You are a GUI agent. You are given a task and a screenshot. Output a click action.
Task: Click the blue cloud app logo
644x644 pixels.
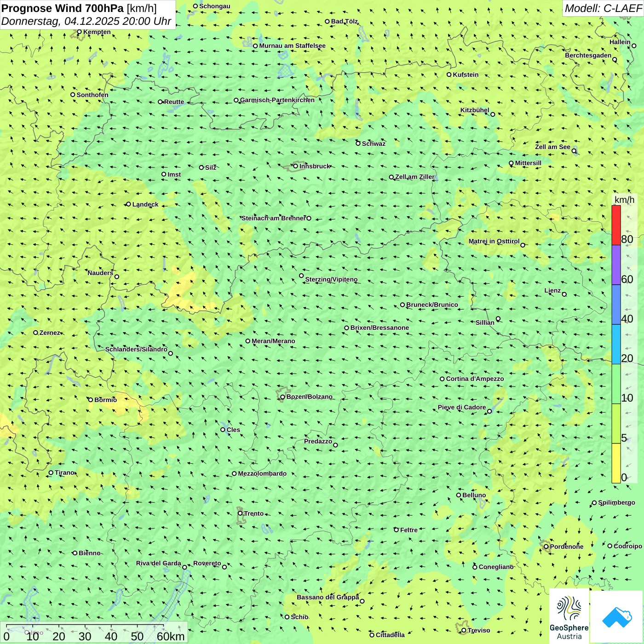[x=617, y=617]
